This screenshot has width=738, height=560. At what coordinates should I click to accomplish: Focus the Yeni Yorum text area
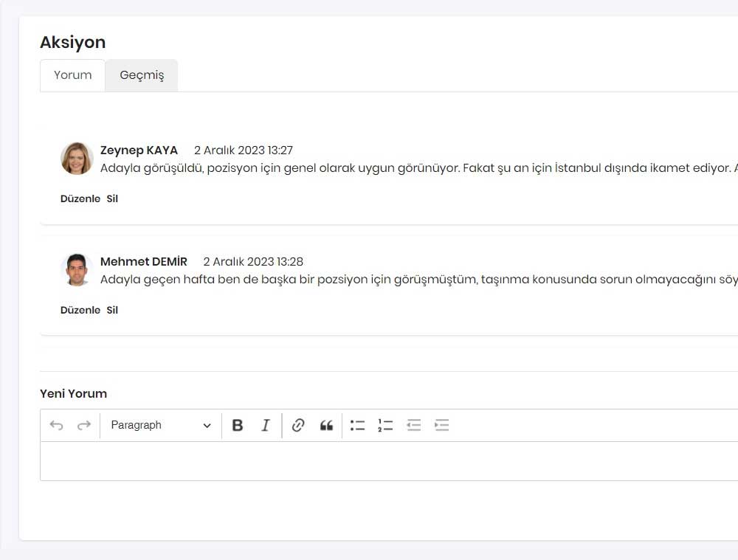tap(389, 461)
